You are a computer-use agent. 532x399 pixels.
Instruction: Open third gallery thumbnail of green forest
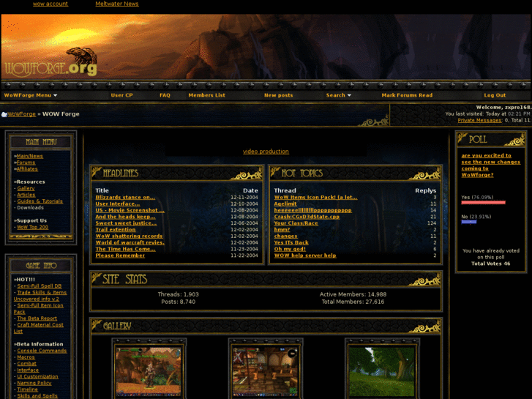click(382, 371)
